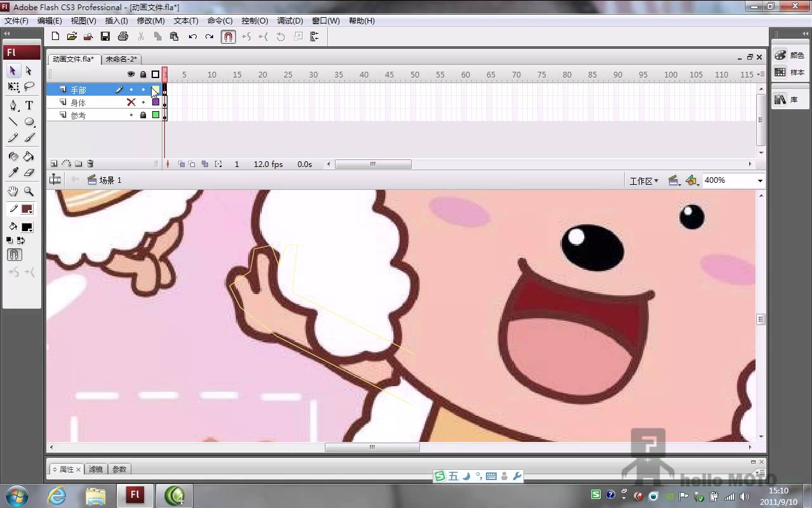Open the 滤镜 panel tab
Screen dimensions: 812x508
[95, 469]
